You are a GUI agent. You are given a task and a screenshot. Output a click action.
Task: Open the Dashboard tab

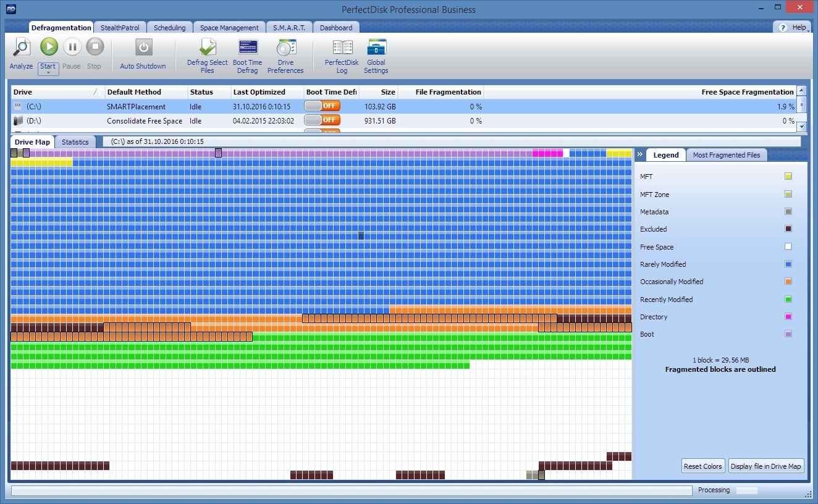[336, 28]
